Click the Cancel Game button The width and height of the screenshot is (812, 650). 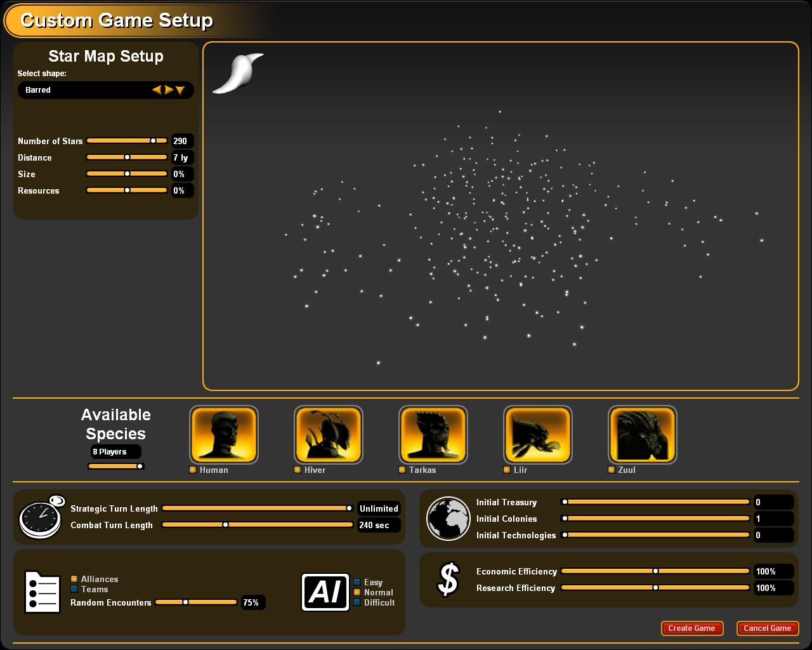[x=767, y=628]
